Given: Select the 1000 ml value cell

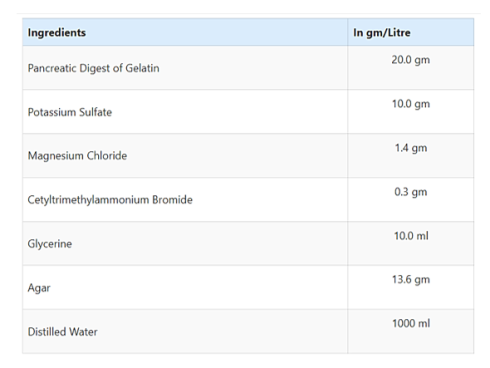Looking at the screenshot, I should point(411,331).
